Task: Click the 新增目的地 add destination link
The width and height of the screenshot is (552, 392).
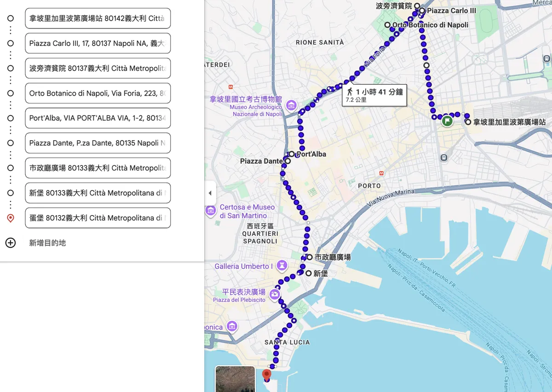Action: point(47,243)
